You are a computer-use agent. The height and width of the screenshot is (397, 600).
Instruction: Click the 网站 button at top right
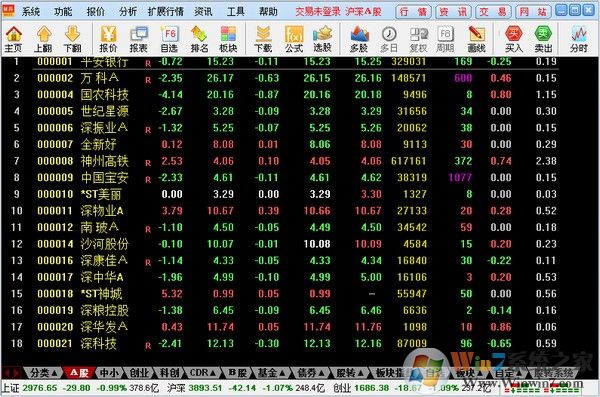pos(533,12)
